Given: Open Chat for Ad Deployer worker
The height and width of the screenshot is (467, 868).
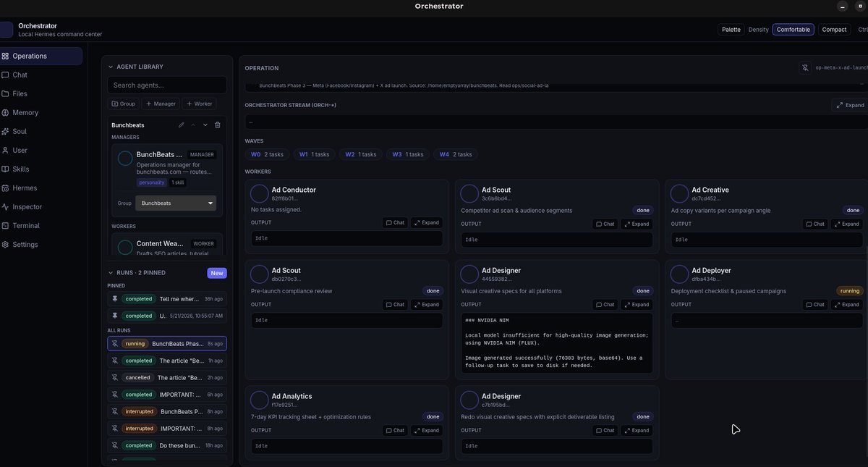Looking at the screenshot, I should click(814, 304).
